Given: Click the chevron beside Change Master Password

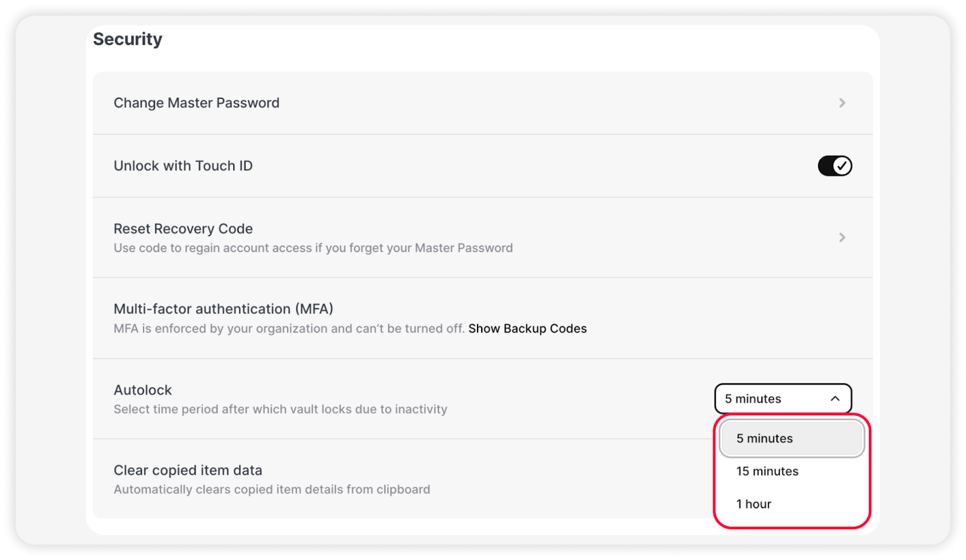Looking at the screenshot, I should coord(842,103).
